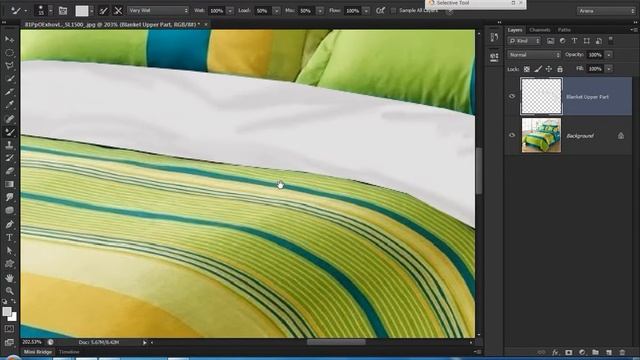Select the Zoom tool
The image size is (640, 360).
9,291
